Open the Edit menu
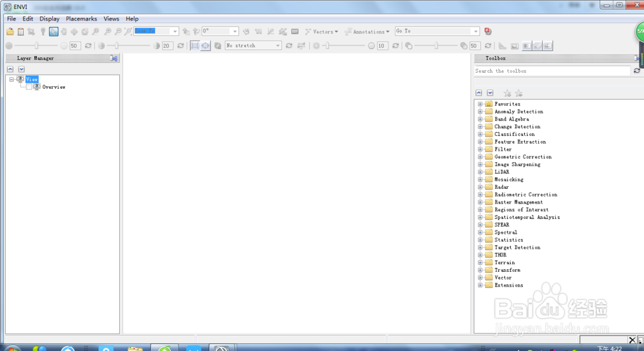 coord(28,19)
